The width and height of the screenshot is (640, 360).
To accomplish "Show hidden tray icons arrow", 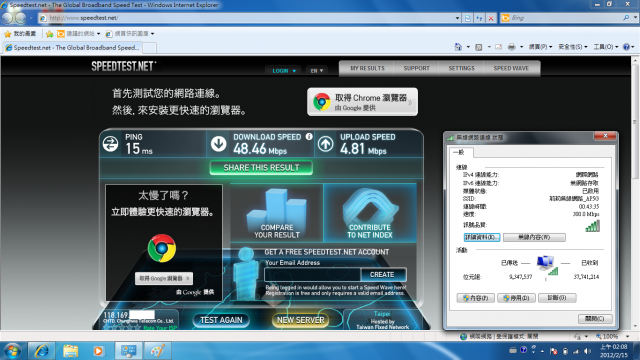I will pyautogui.click(x=542, y=351).
